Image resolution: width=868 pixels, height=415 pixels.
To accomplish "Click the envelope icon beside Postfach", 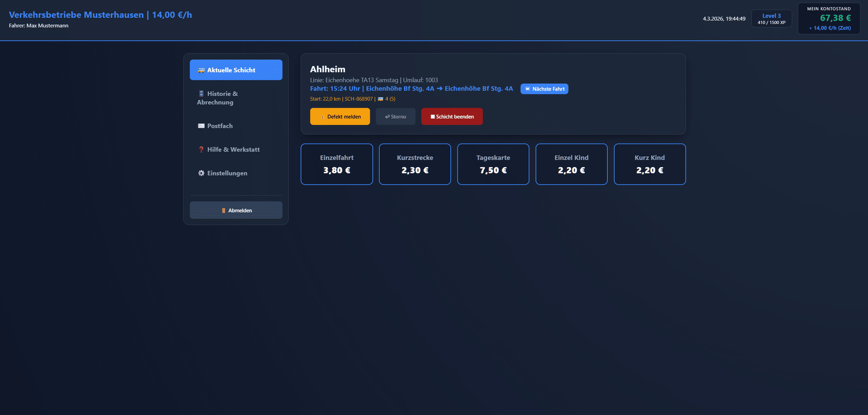I will (x=201, y=126).
